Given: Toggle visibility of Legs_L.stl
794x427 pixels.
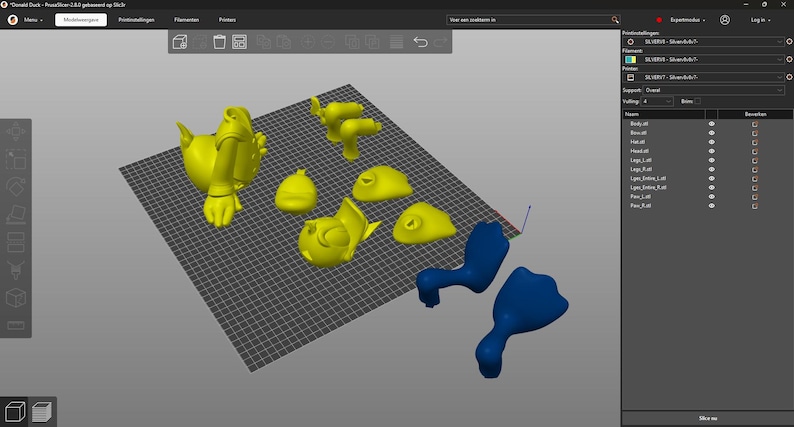Looking at the screenshot, I should pos(711,160).
